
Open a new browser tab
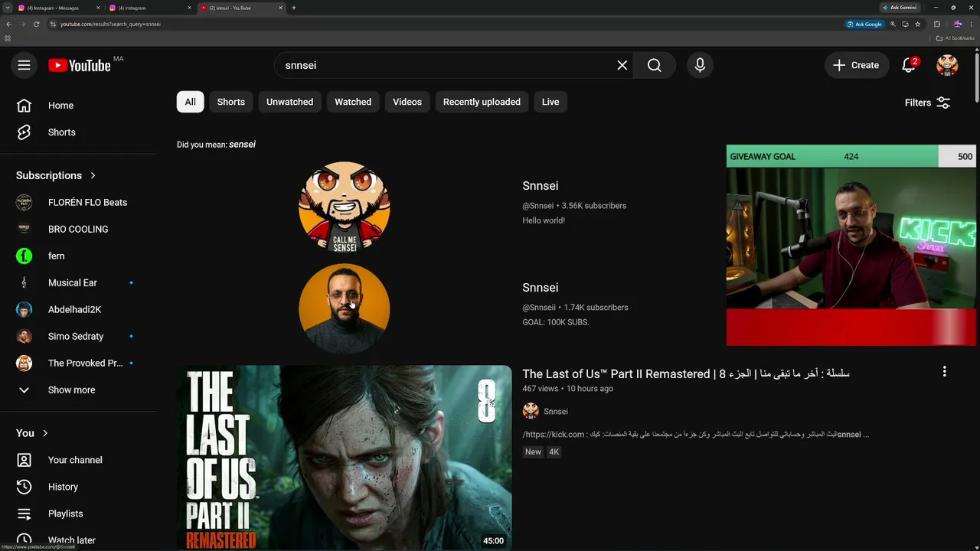[x=294, y=8]
